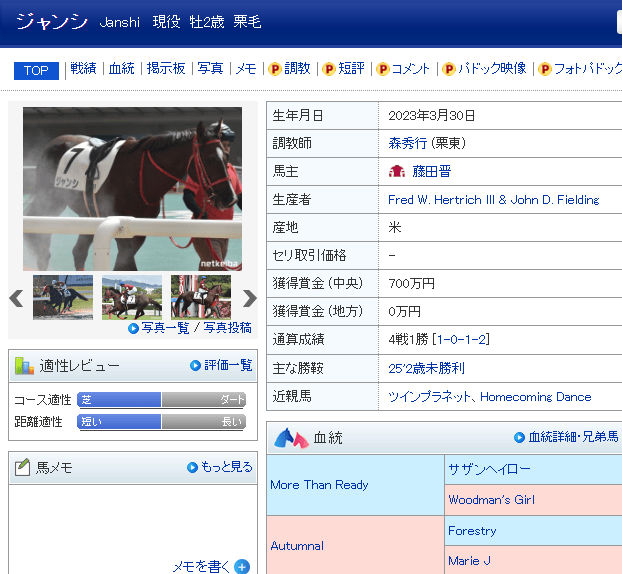Click the premium P icon beside コメント

coord(383,69)
